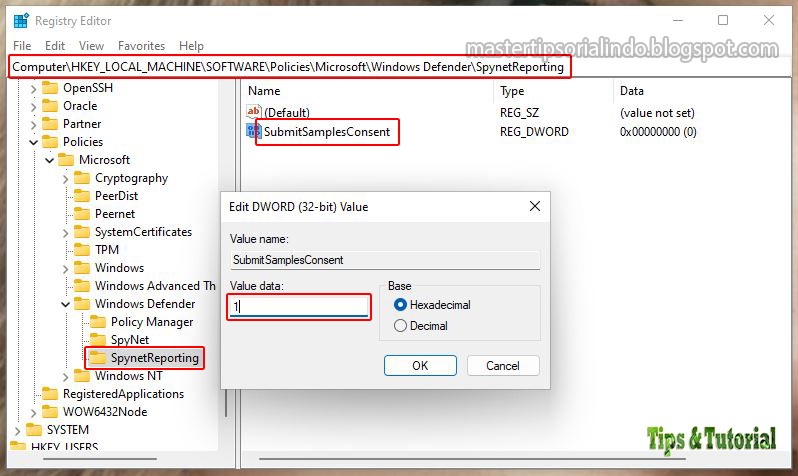Image resolution: width=798 pixels, height=476 pixels.
Task: Click the SystemCertificates folder icon
Action: click(81, 232)
